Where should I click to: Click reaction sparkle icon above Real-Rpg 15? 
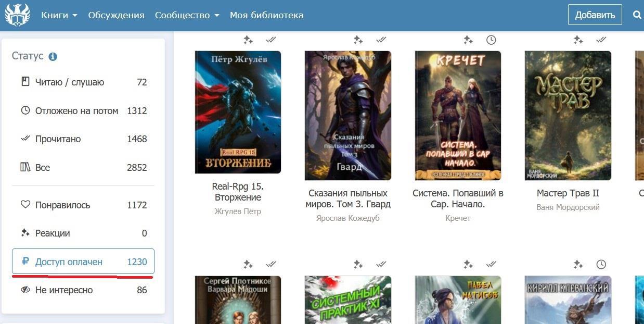pos(248,40)
